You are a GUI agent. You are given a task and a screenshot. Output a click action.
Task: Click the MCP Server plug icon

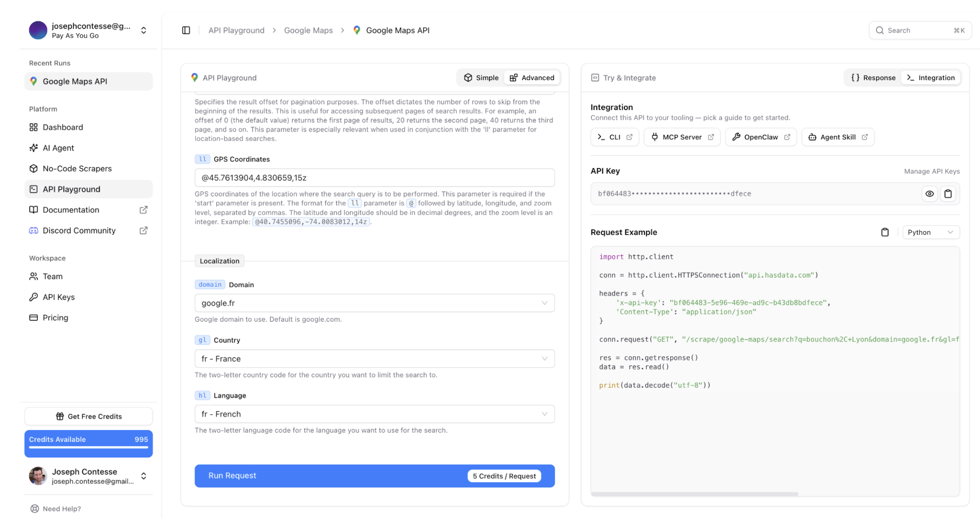pos(655,137)
